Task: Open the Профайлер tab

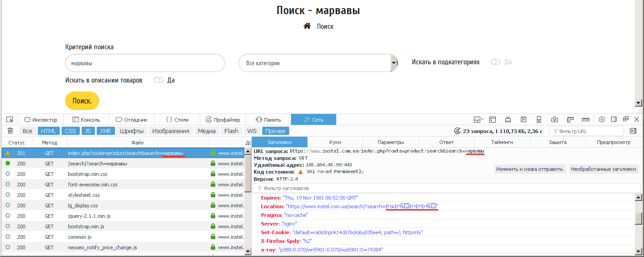Action: coord(223,119)
